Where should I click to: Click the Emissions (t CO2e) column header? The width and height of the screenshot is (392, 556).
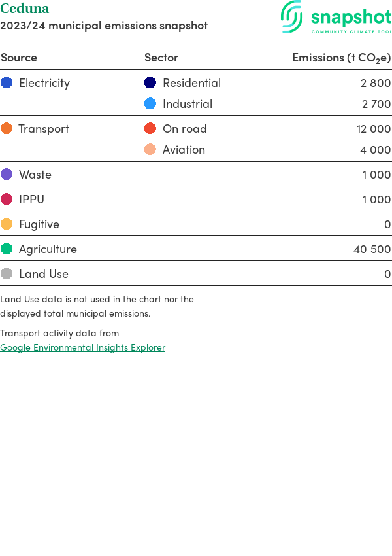pyautogui.click(x=341, y=58)
